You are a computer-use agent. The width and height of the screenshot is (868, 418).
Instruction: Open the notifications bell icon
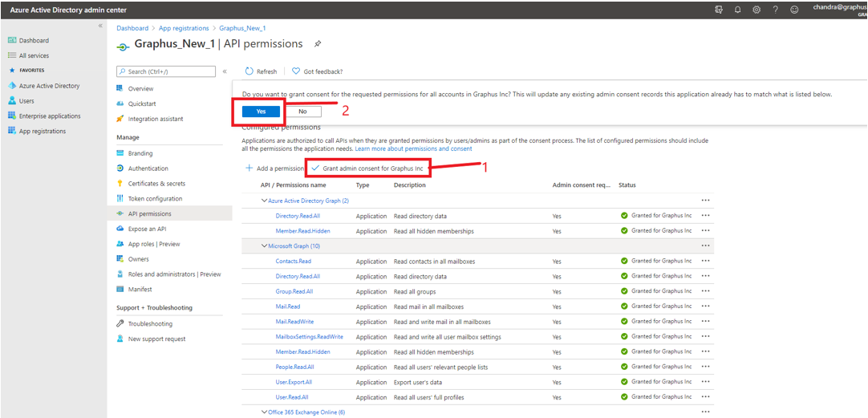[x=737, y=10]
